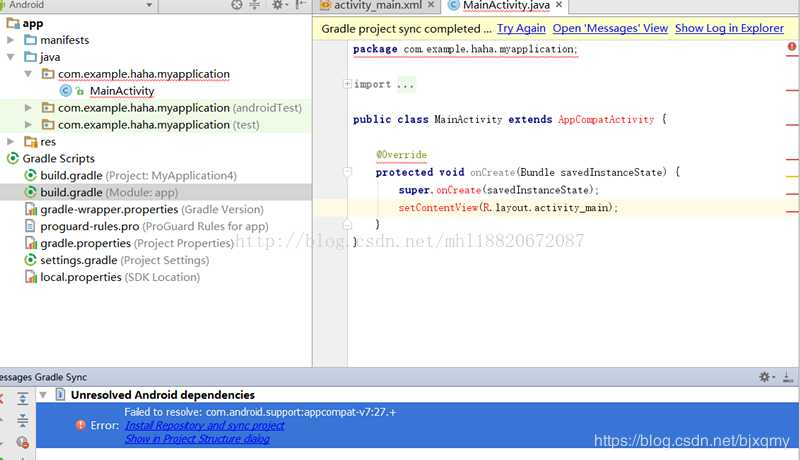The width and height of the screenshot is (800, 460).
Task: Open Messages panel settings gear
Action: 766,377
